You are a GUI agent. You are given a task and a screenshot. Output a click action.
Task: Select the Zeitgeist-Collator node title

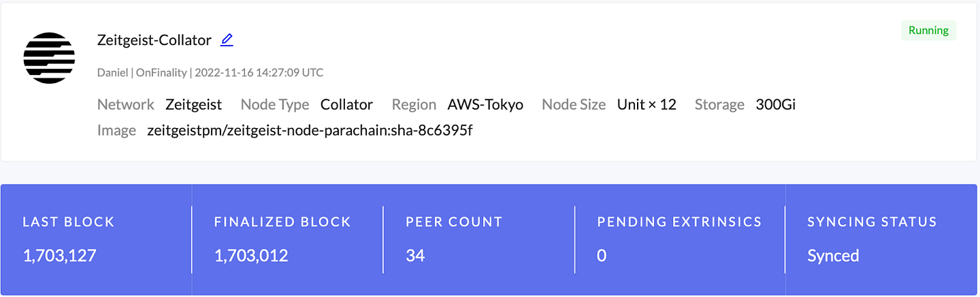coord(154,40)
